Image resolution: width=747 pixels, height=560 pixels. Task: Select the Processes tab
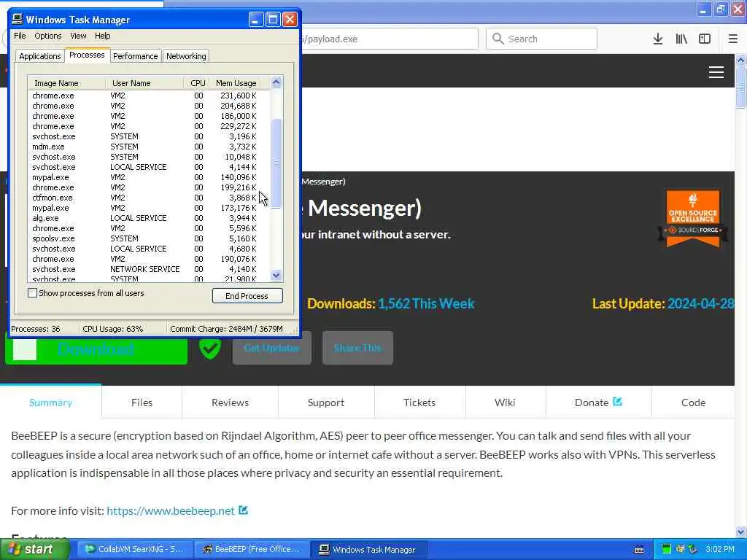point(87,55)
